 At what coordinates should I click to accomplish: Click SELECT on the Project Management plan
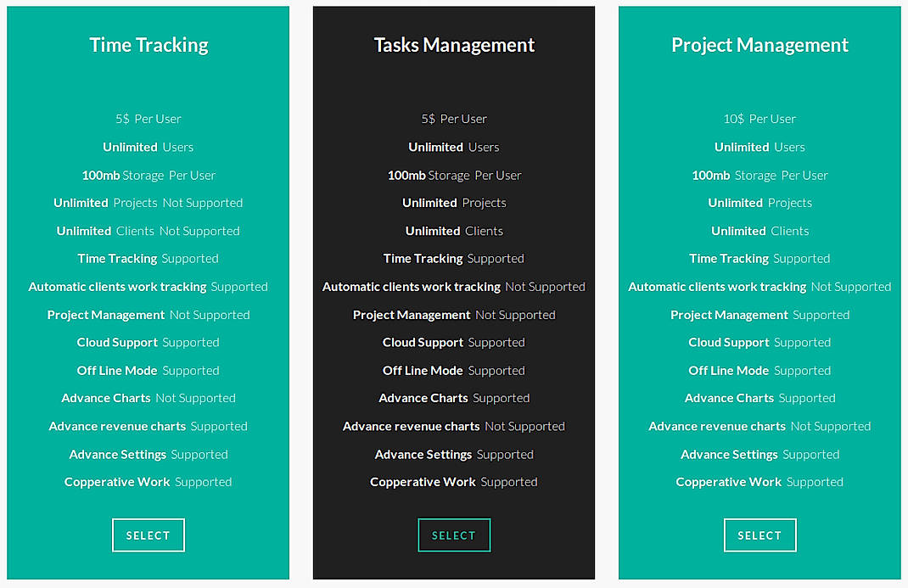(x=759, y=535)
